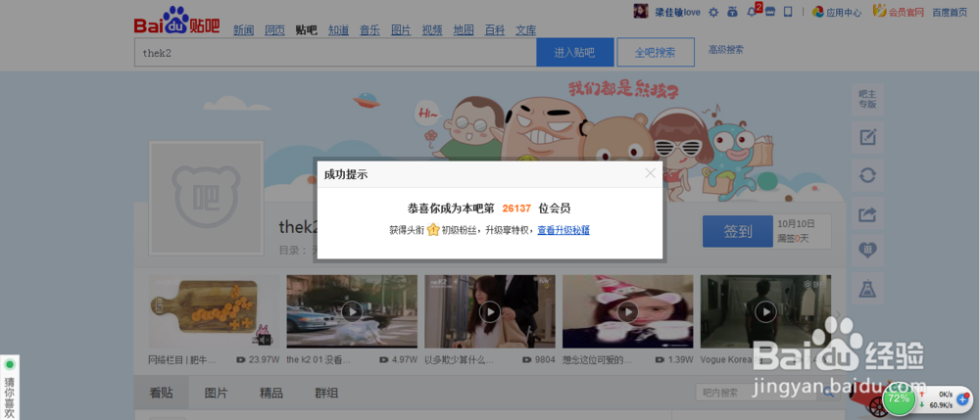Image resolution: width=980 pixels, height=420 pixels.
Task: Open 会员官网 member site
Action: coord(898,11)
